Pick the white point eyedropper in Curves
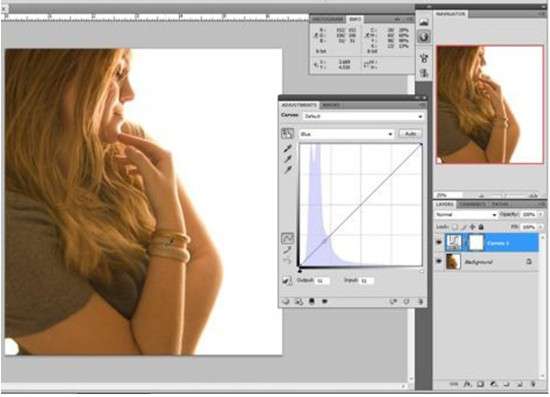Screen dimensions: 550x397 click(288, 170)
